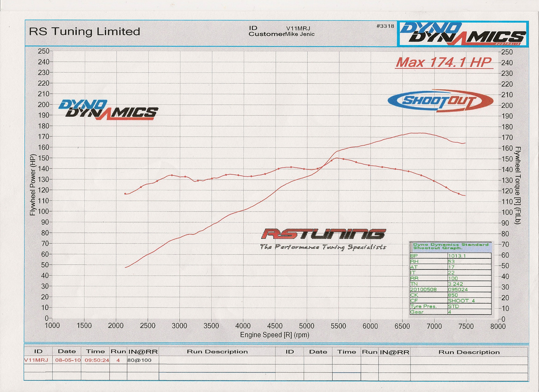
Task: Select the run time 09:50:24 cell
Action: tap(95, 360)
